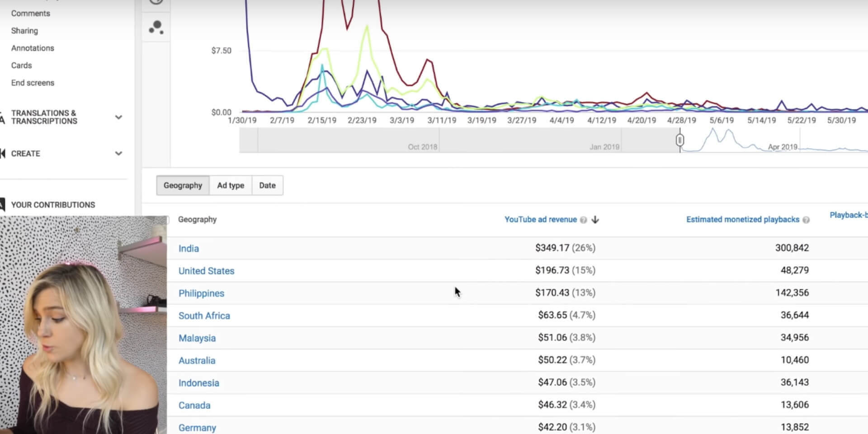Expand the Create section chevron
868x434 pixels.
tap(118, 154)
